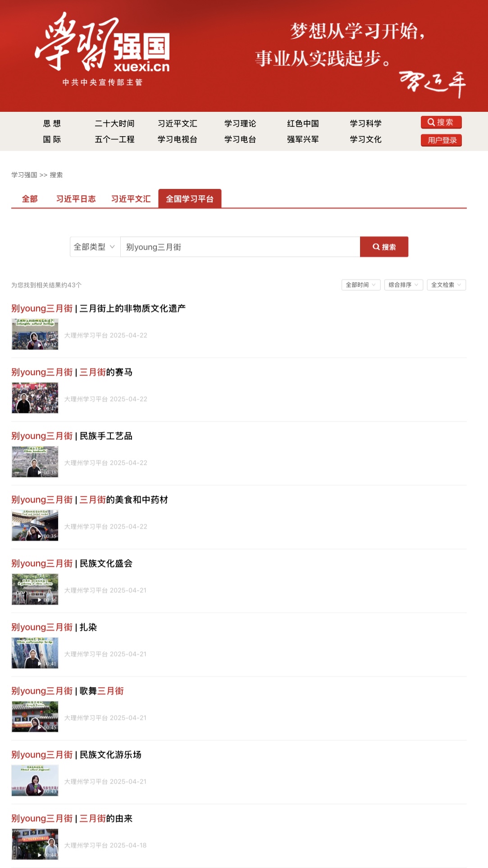Open the 国际 navigation item
The height and width of the screenshot is (868, 488).
[52, 139]
